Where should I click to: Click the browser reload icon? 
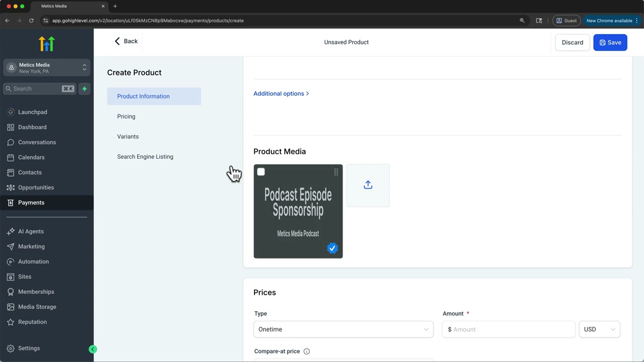[31, 21]
